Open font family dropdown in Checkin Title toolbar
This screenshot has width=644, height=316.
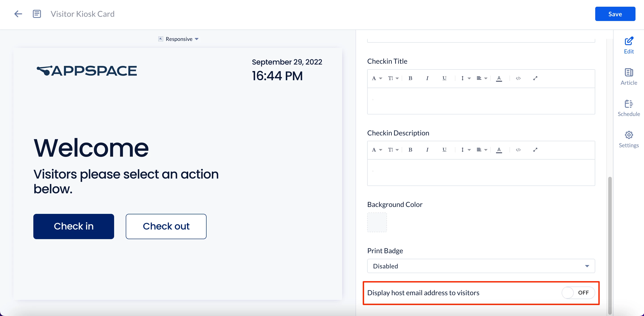377,78
